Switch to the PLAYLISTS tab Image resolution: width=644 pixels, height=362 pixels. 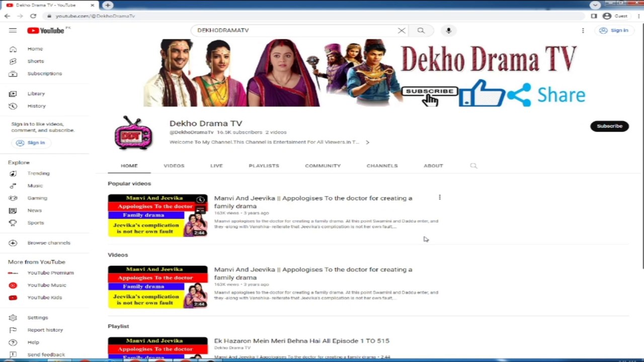(x=264, y=166)
